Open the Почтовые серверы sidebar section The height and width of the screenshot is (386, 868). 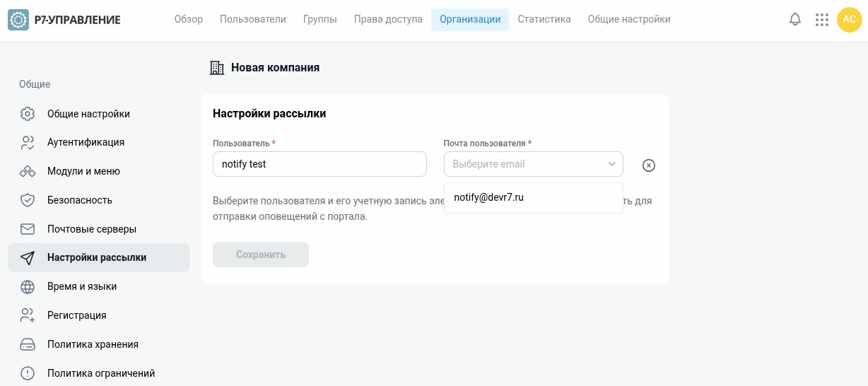99,229
